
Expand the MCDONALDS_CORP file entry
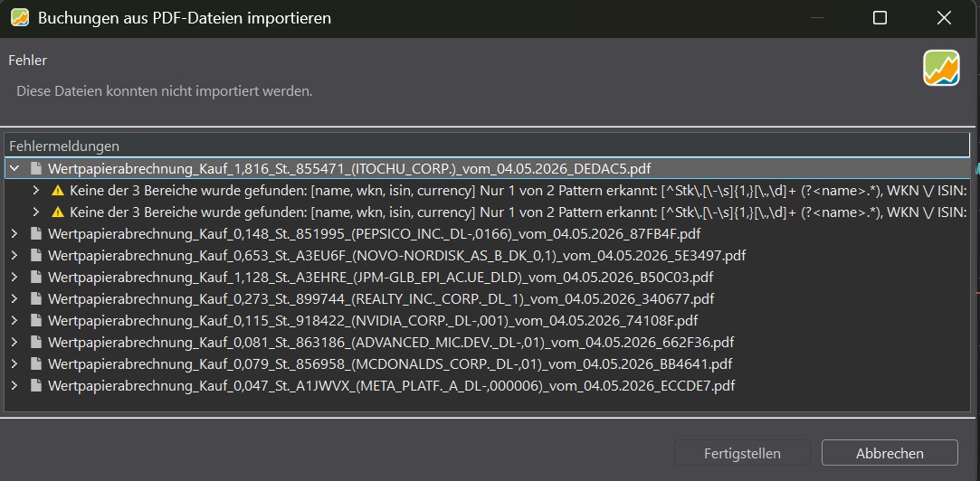tap(15, 363)
